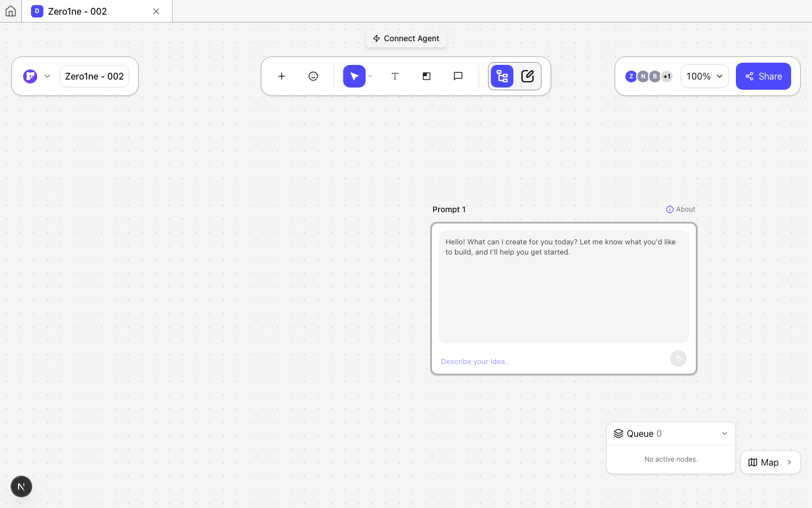Open the pointer tool options chevron
Viewport: 812px width, 508px height.
(x=370, y=76)
